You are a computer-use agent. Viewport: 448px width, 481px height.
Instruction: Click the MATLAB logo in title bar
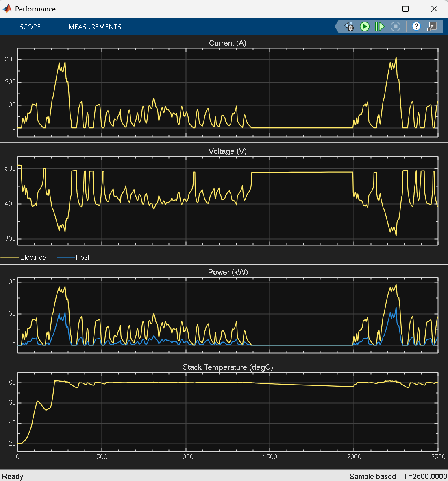[7, 9]
